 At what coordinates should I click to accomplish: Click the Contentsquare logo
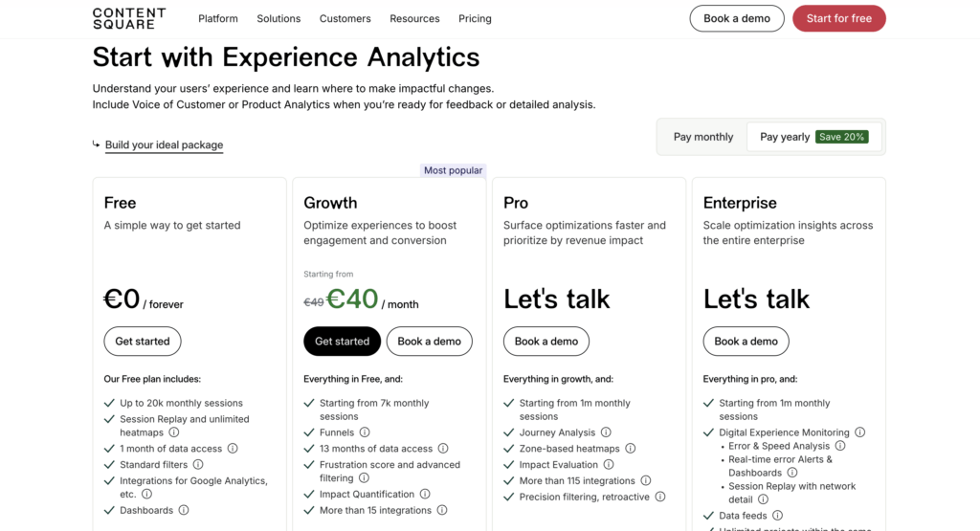click(x=129, y=18)
